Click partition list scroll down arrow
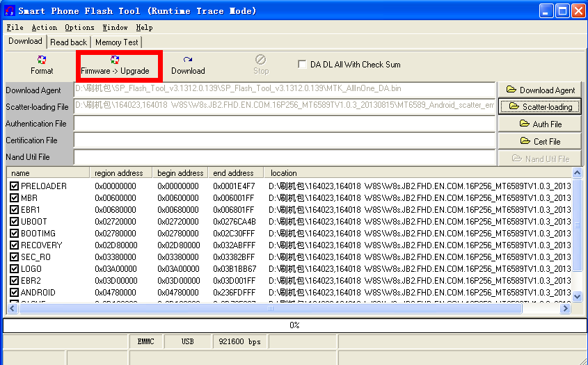588x365 pixels. (x=577, y=295)
